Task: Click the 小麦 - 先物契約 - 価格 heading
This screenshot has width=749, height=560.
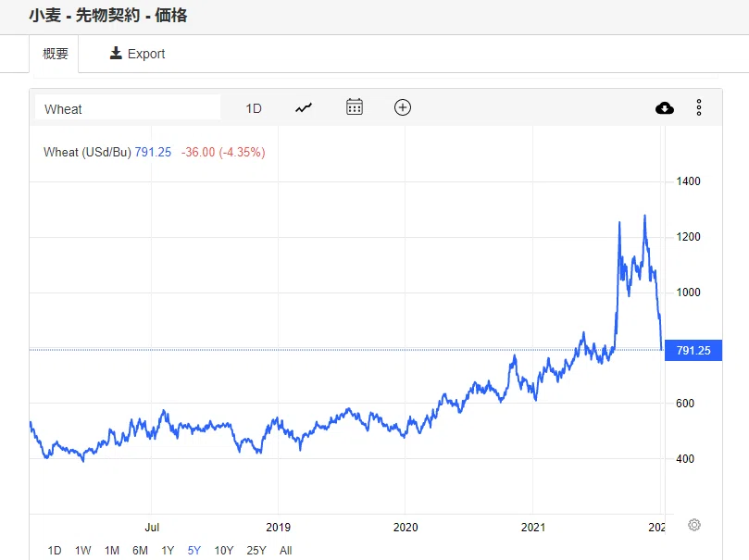Action: tap(108, 16)
